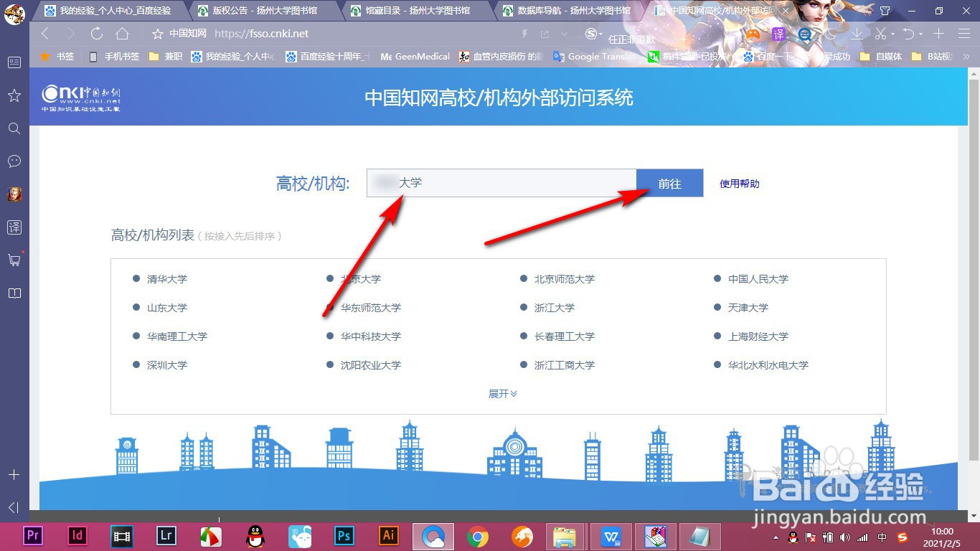The height and width of the screenshot is (551, 980).
Task: Close the active CNKI tab
Action: (787, 11)
